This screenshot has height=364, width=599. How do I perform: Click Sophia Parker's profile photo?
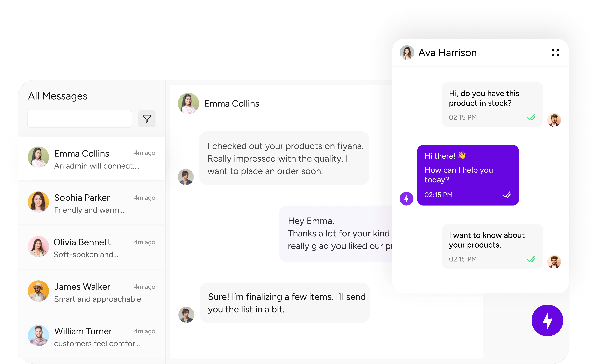pyautogui.click(x=38, y=202)
